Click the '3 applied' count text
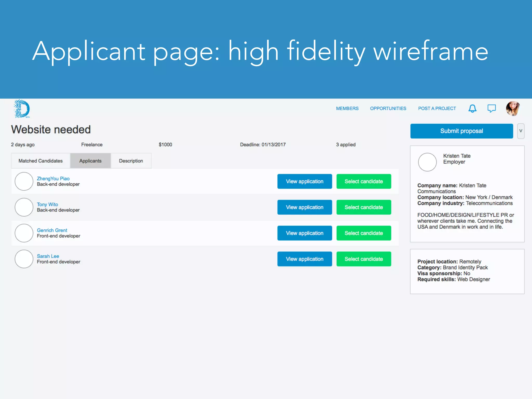Viewport: 532px width, 399px height. [346, 145]
